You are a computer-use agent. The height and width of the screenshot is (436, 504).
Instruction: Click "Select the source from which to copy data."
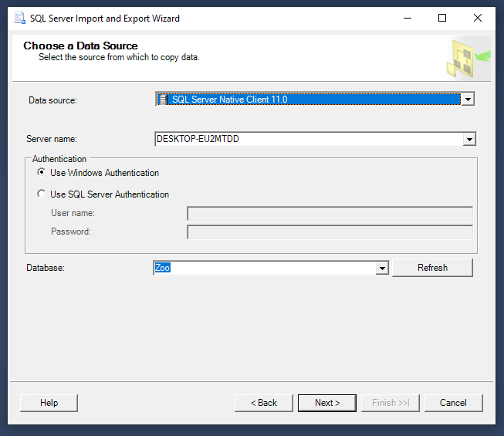(119, 57)
